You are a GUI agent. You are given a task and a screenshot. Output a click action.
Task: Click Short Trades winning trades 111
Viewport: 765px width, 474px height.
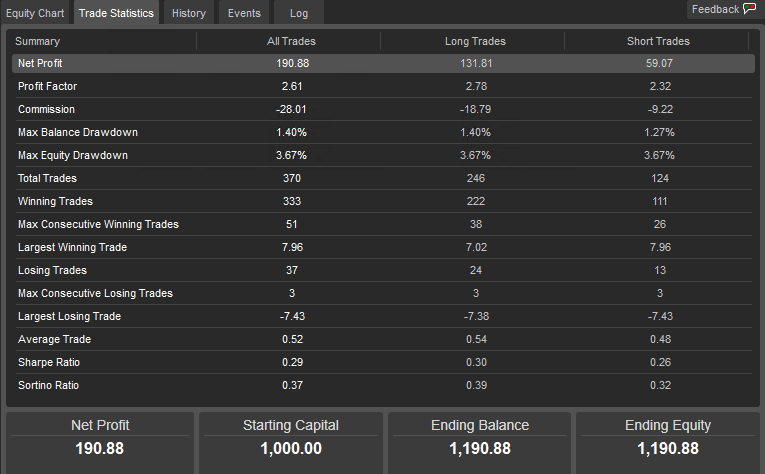click(660, 201)
